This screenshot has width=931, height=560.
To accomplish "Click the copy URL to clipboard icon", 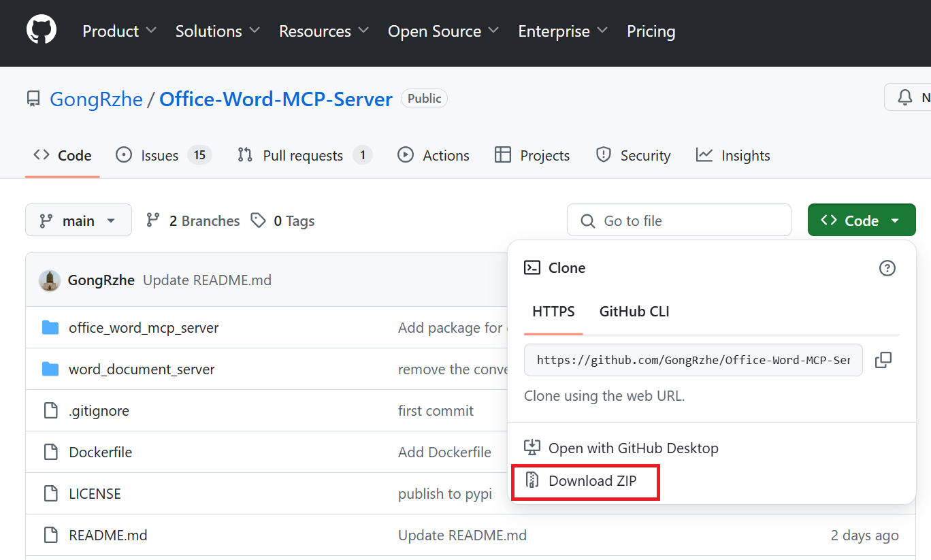I will point(883,360).
